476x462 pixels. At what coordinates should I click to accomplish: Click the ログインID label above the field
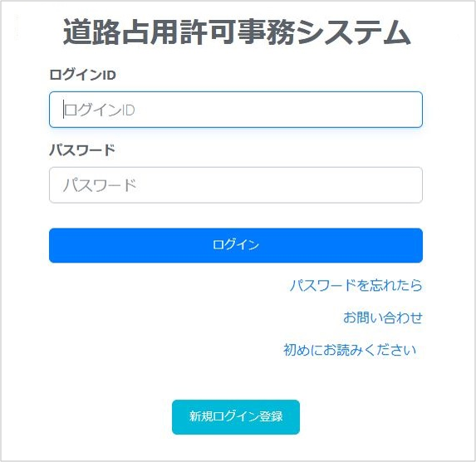pos(82,75)
